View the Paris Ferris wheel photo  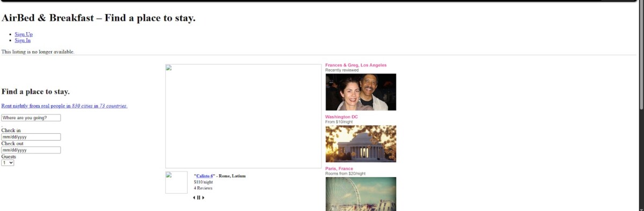click(361, 194)
